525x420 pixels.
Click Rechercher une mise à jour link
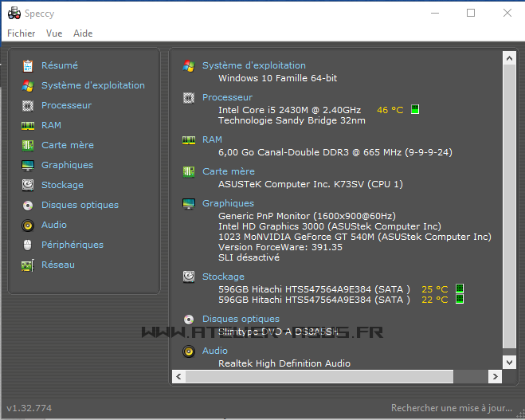(452, 408)
